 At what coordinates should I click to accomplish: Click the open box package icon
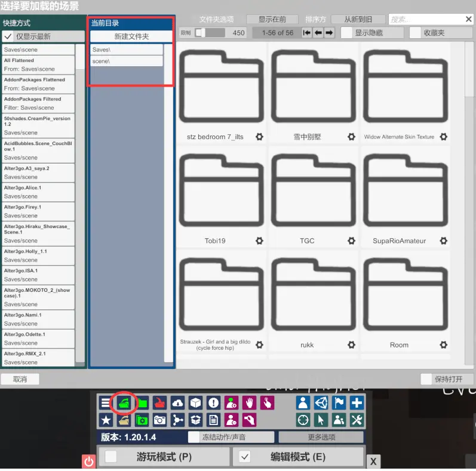coord(195,420)
